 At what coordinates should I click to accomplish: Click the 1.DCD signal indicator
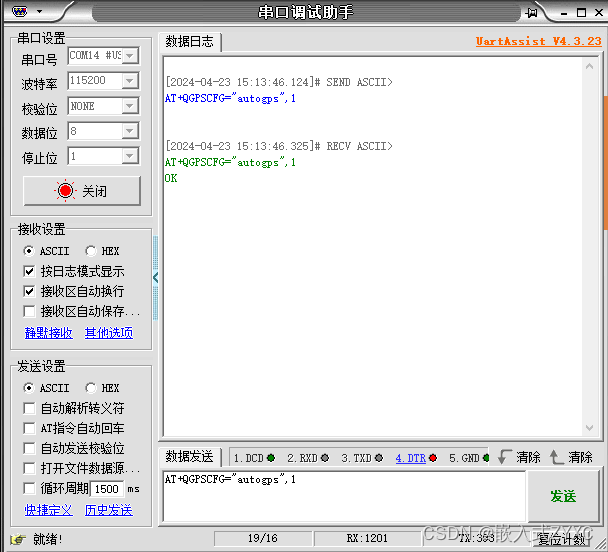(254, 458)
